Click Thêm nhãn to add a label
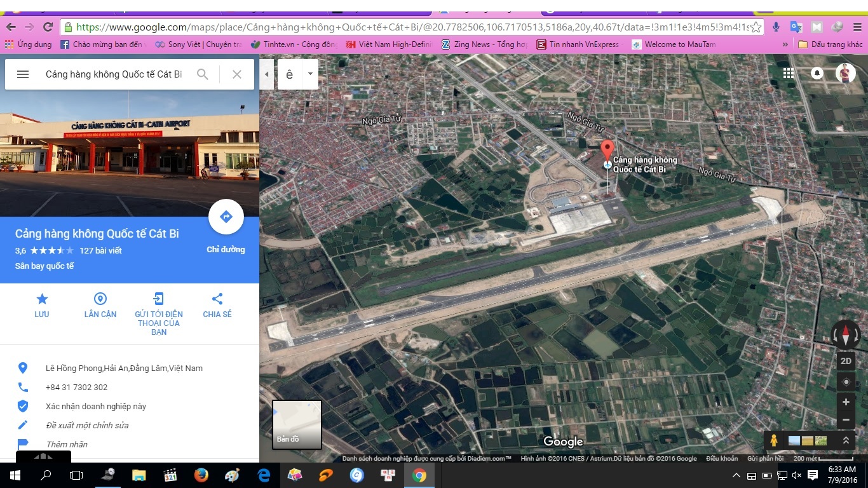Screen dimensions: 868x488 [67, 445]
